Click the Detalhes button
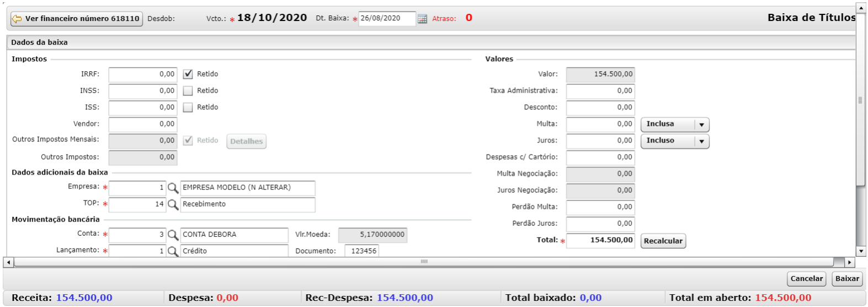 247,141
